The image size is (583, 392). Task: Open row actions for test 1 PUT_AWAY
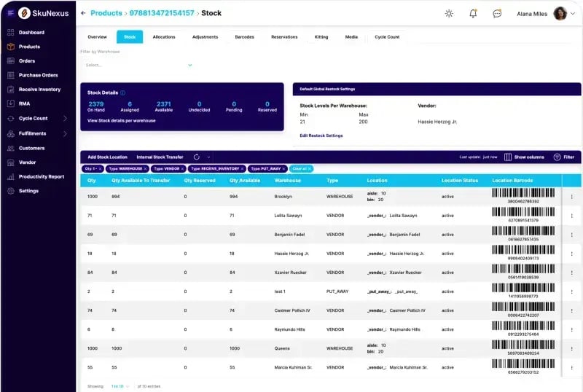tap(571, 291)
